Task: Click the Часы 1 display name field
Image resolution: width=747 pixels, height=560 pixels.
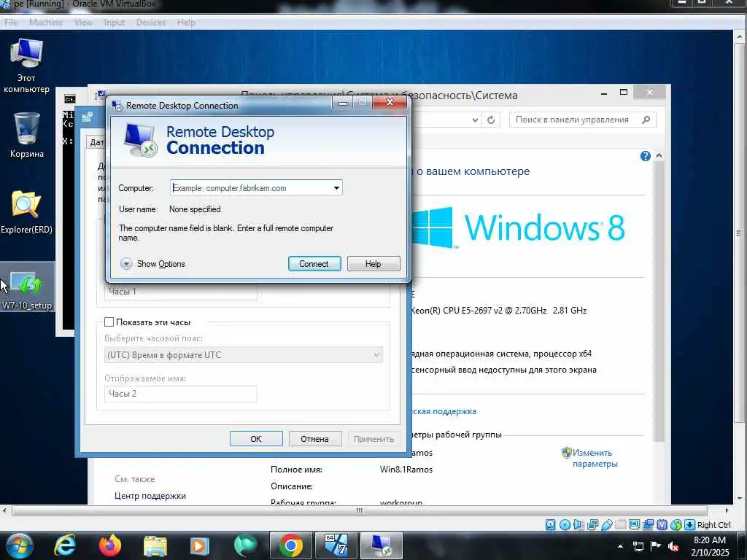Action: [181, 292]
